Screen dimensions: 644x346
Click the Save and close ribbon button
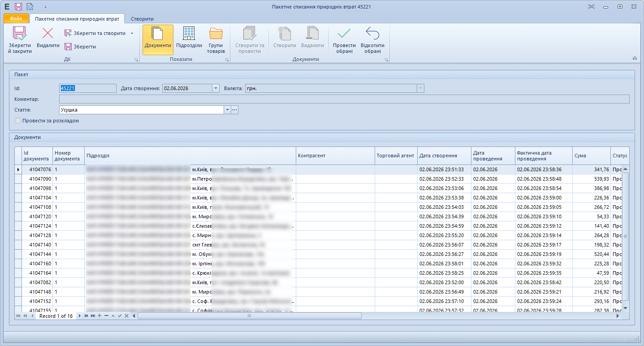[x=20, y=40]
